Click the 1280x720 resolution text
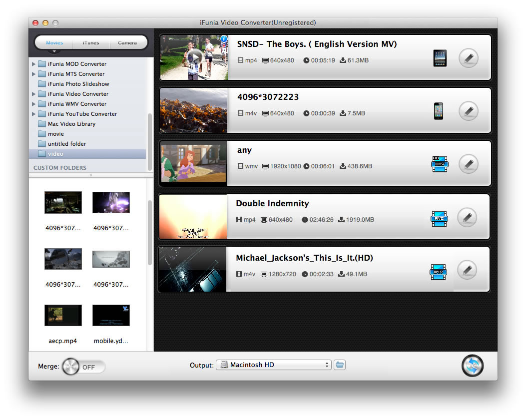The height and width of the screenshot is (420, 526). [282, 274]
